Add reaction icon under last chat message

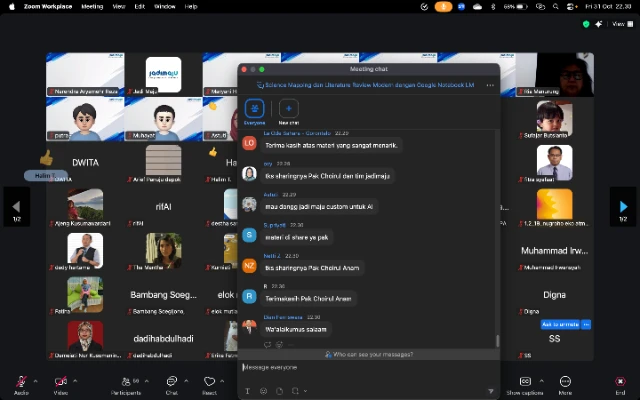279,344
